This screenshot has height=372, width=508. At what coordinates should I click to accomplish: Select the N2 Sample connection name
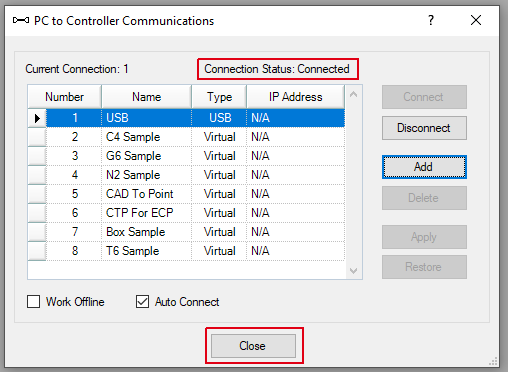pyautogui.click(x=146, y=175)
